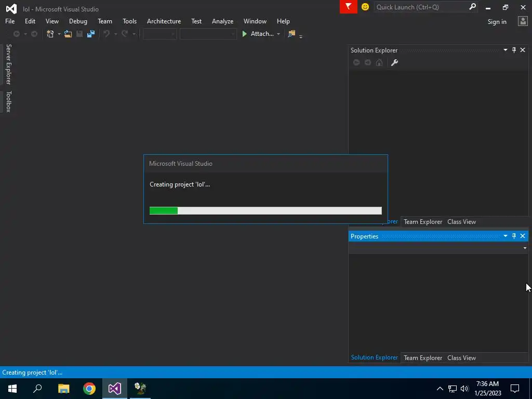532x399 pixels.
Task: Open Properties window position dropdown
Action: (x=505, y=236)
